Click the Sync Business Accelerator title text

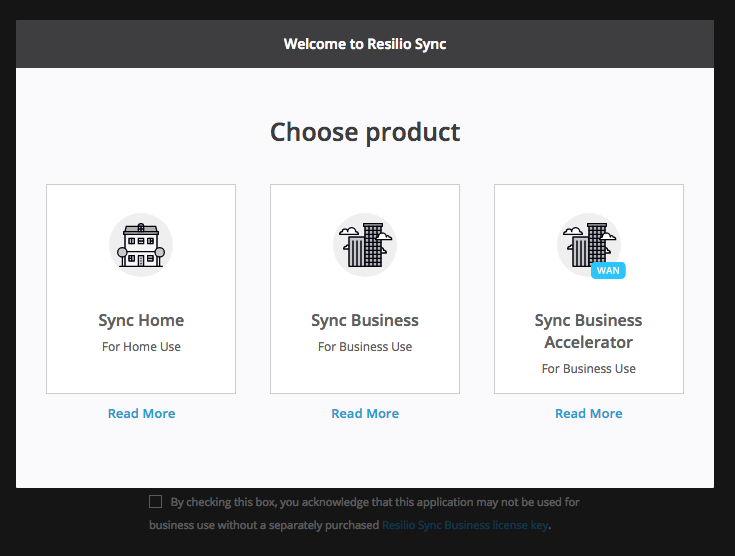(589, 331)
